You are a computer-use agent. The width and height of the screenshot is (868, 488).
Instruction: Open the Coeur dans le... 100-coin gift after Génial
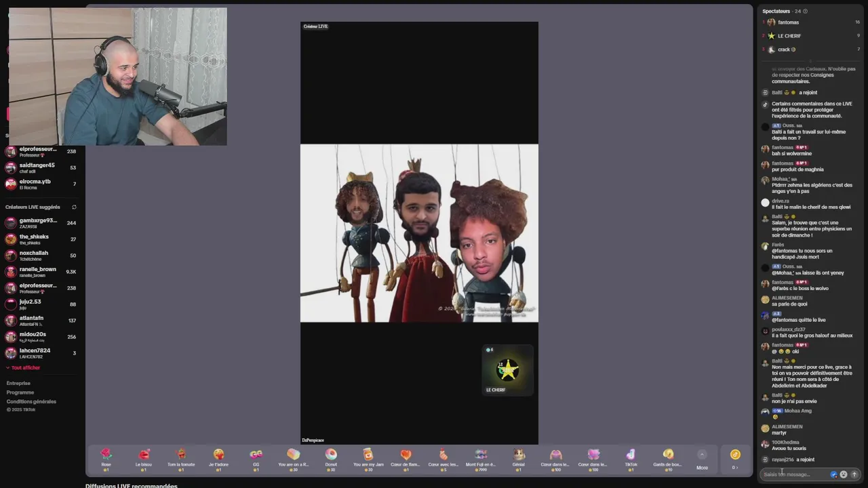click(x=555, y=459)
